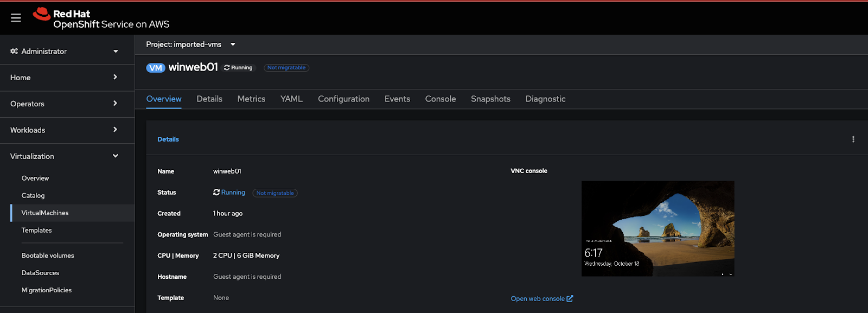This screenshot has width=868, height=313.
Task: Click the Template value 'None'
Action: 221,298
